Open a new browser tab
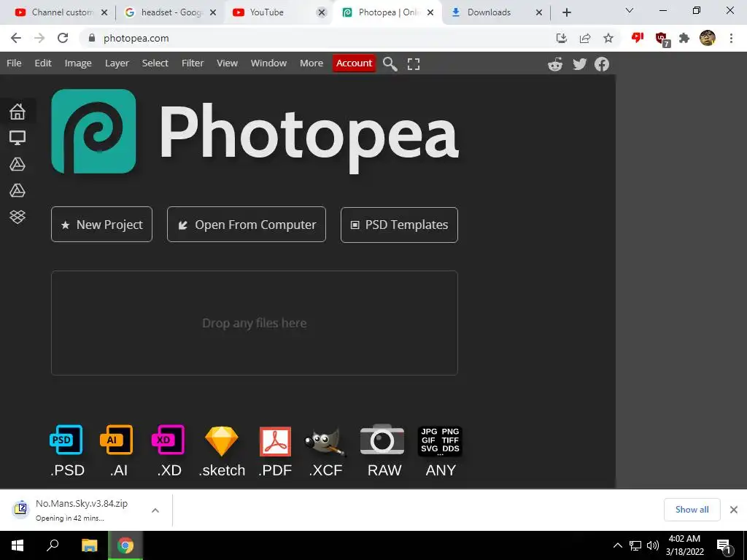Viewport: 747px width, 560px height. [566, 12]
